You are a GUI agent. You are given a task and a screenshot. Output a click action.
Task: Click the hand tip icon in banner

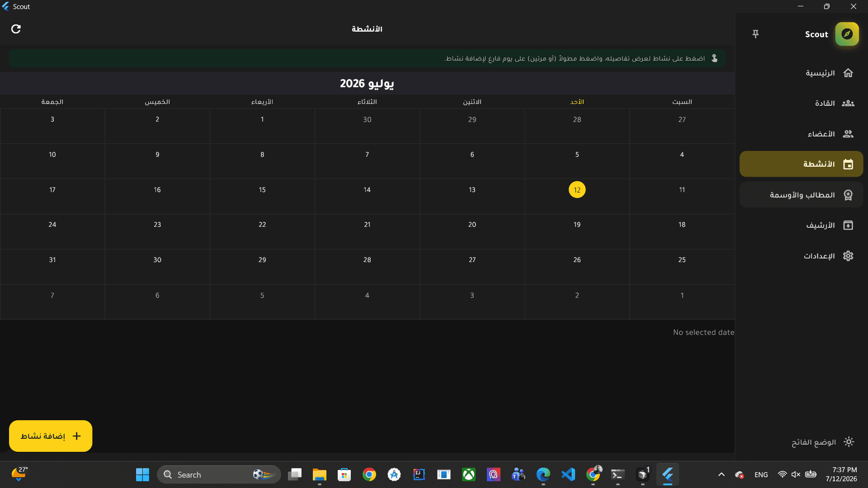[714, 58]
